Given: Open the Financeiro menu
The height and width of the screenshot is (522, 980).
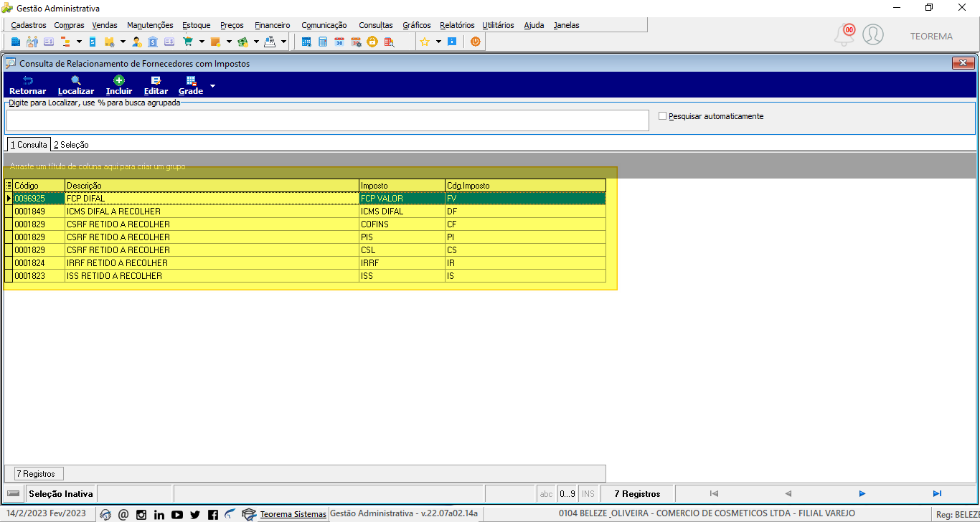Looking at the screenshot, I should pyautogui.click(x=273, y=25).
